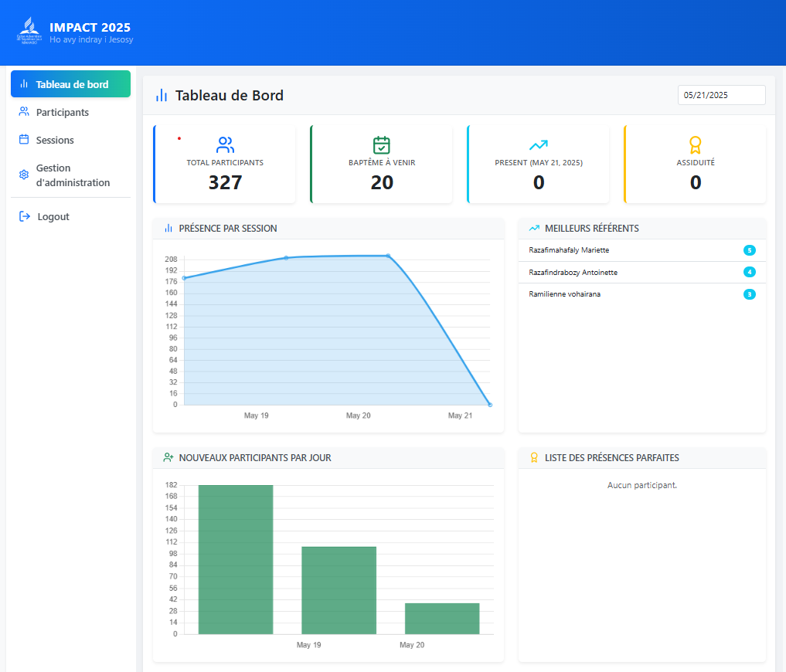This screenshot has width=786, height=672.
Task: Click the Gestion d'administration gear icon
Action: (24, 175)
